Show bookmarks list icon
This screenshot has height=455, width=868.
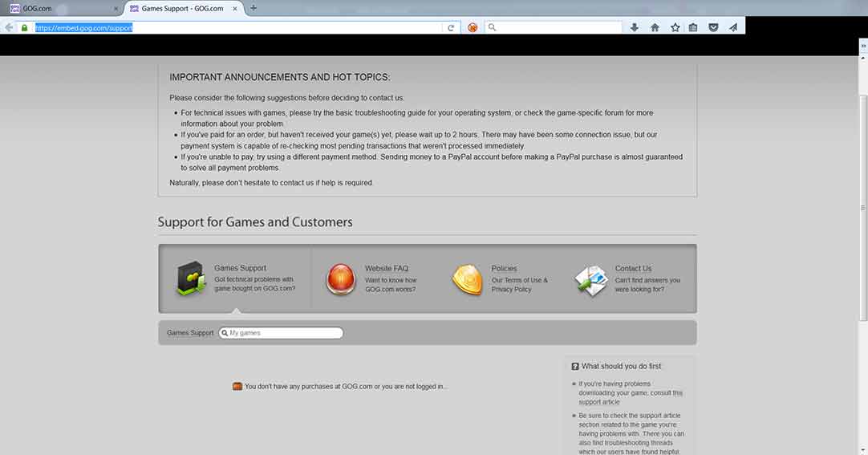click(693, 27)
